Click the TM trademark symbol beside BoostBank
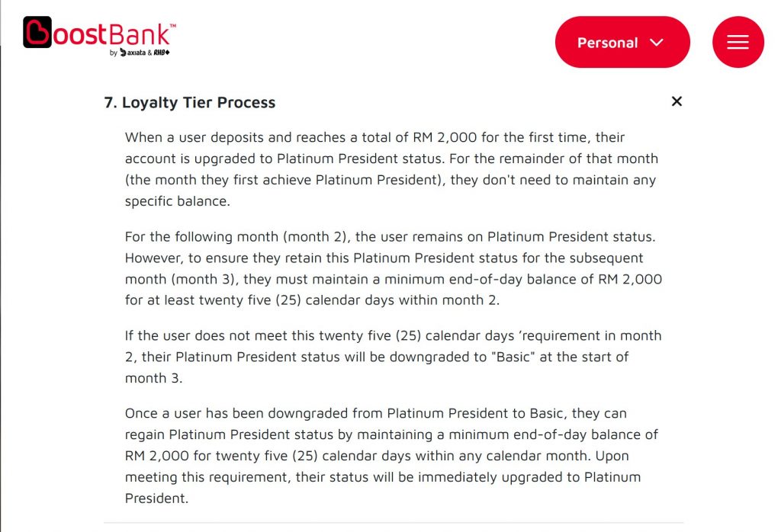 pyautogui.click(x=173, y=25)
